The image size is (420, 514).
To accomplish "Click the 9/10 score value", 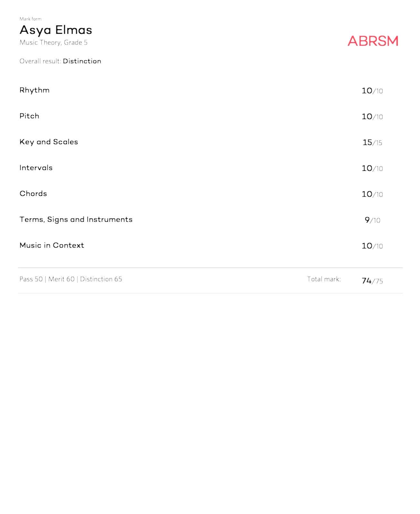I will point(372,220).
